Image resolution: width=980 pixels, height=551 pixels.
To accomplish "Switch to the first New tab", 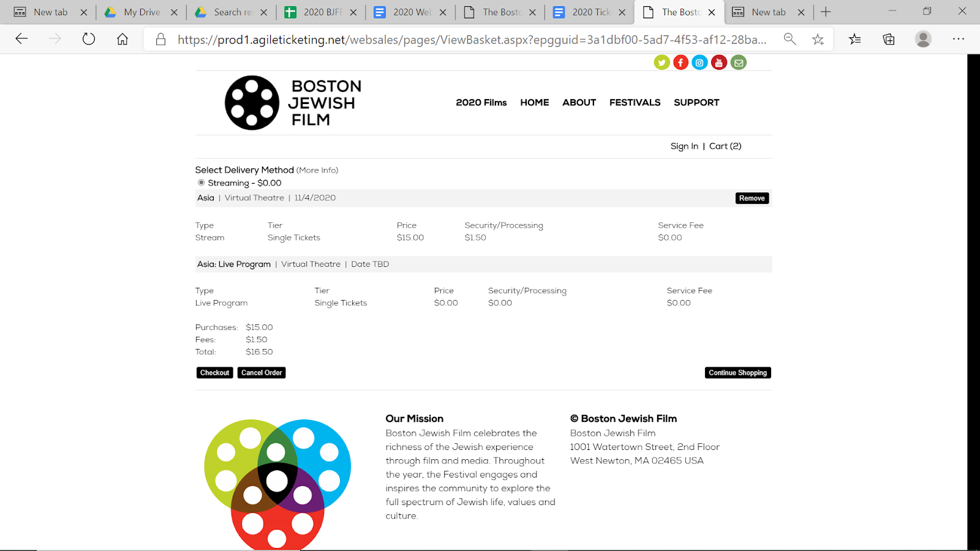I will click(x=51, y=12).
